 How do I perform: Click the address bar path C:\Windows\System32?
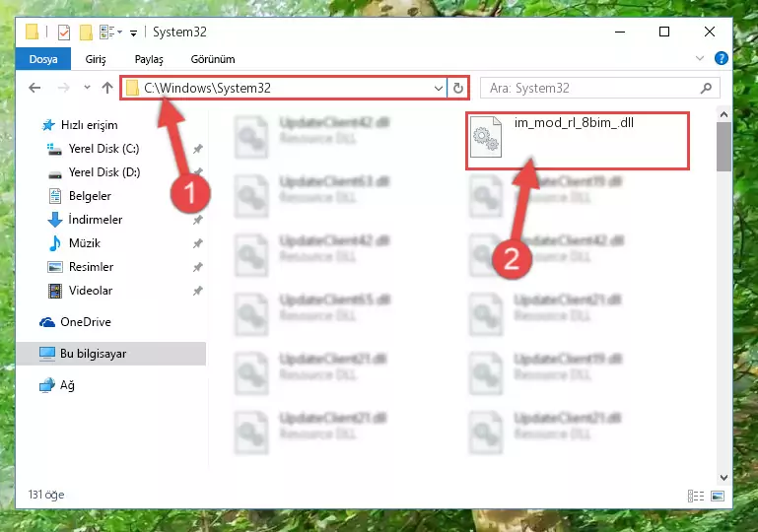click(x=207, y=88)
